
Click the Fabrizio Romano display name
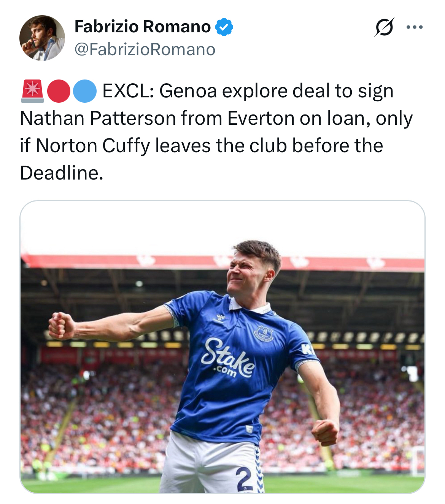coord(143,27)
